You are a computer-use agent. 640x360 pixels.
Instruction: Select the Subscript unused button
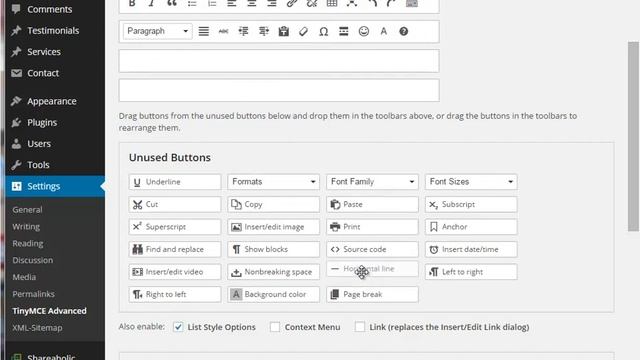click(471, 204)
